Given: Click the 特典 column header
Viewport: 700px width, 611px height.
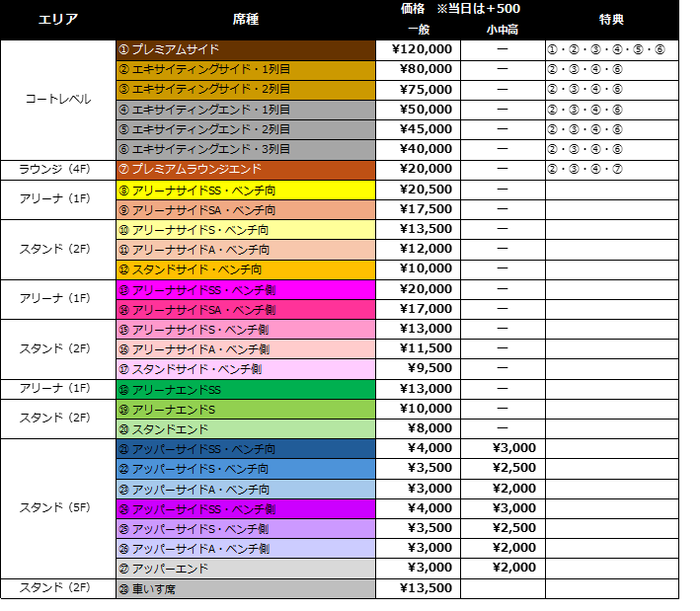Looking at the screenshot, I should tap(611, 19).
